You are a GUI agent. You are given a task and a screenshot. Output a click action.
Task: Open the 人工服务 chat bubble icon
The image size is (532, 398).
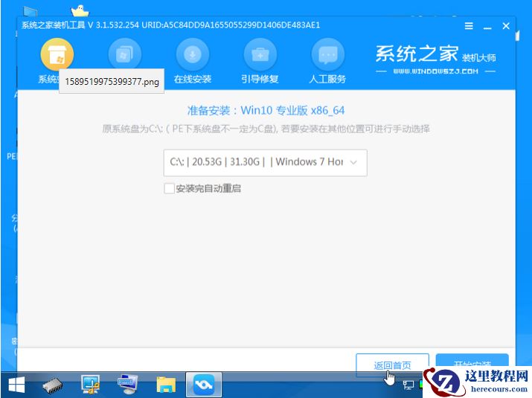(x=327, y=55)
